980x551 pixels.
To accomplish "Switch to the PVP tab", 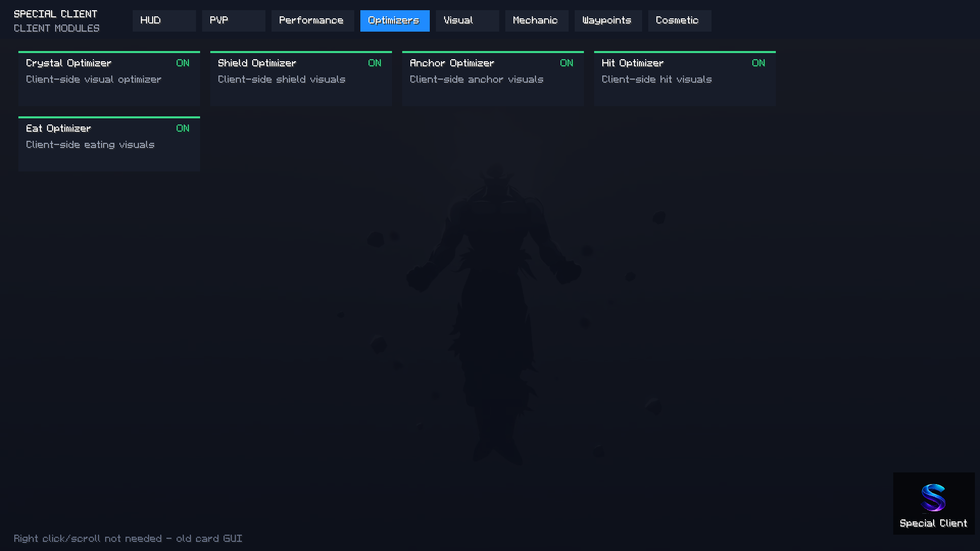I will tap(233, 21).
